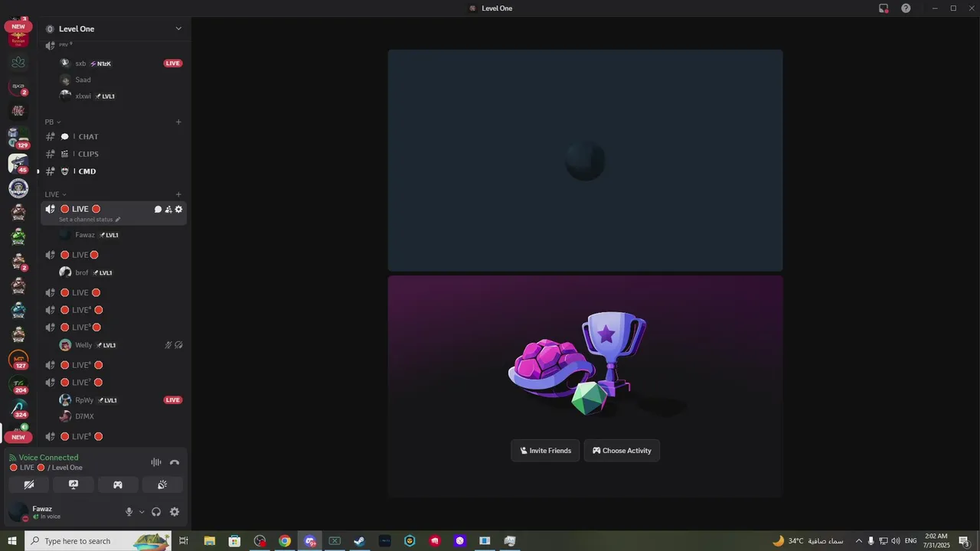Open the CMD text channel
This screenshot has height=551, width=980.
coord(113,171)
